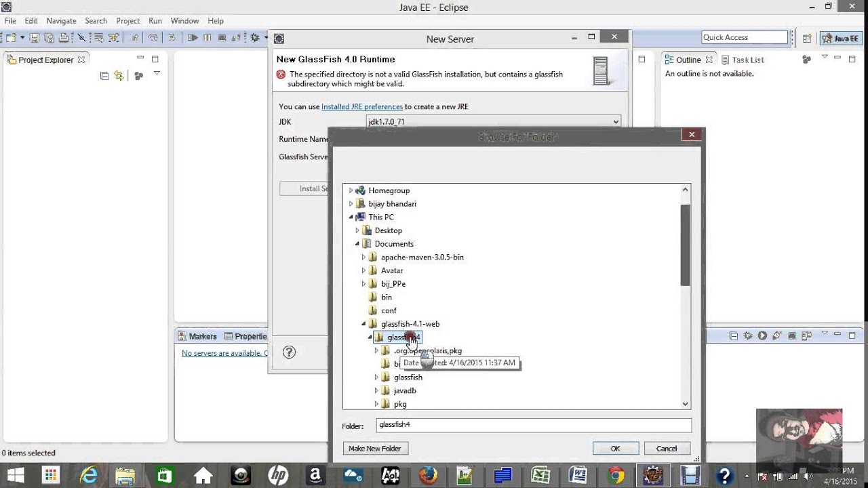
Task: Open Internet Explorer from taskbar
Action: pos(89,475)
